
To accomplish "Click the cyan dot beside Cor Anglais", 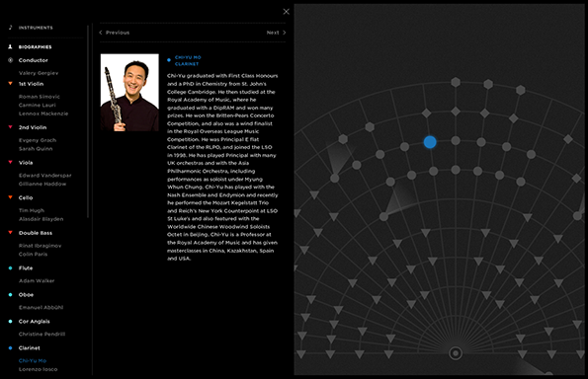I will [x=11, y=322].
